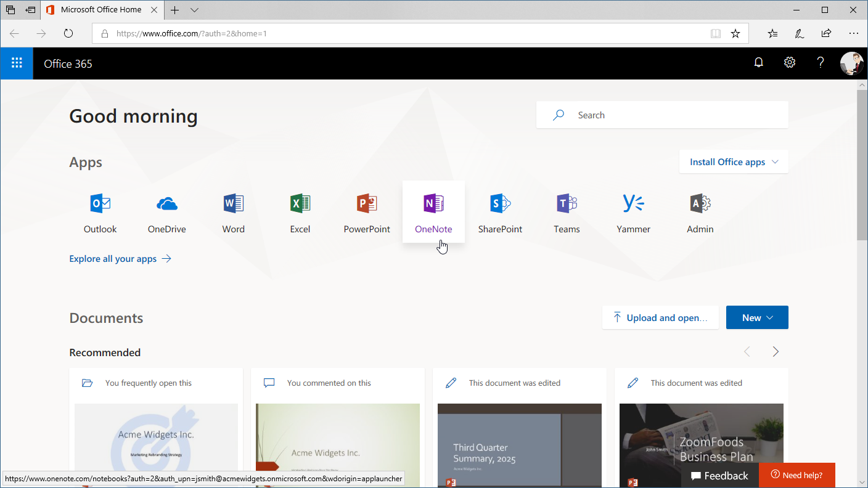Launch Excel from the Apps row
Screen dimensions: 868x488
tap(300, 212)
